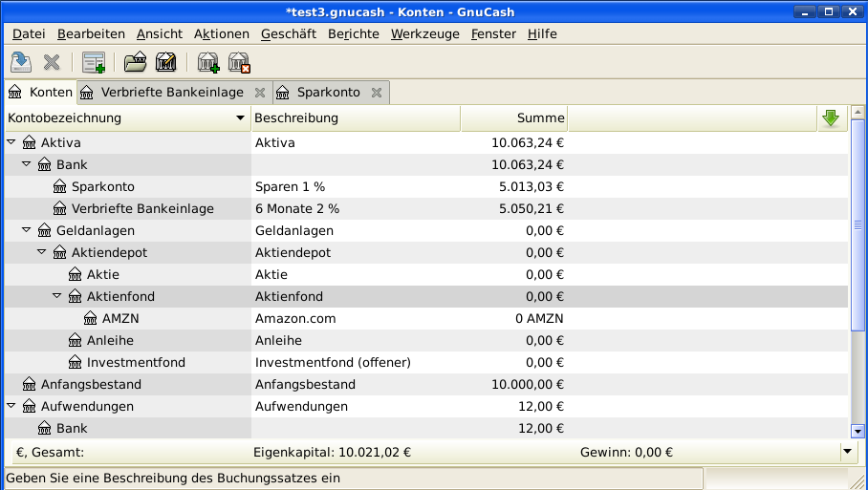Open the selected account via folder icon
868x490 pixels.
tap(136, 63)
